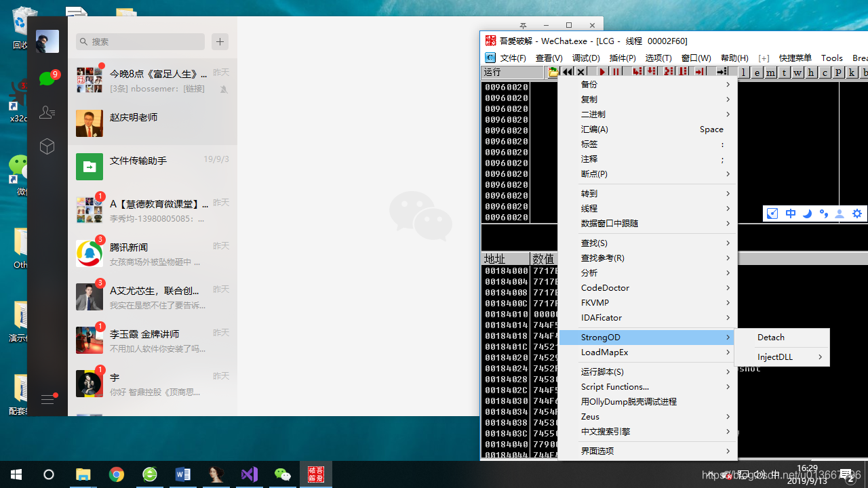Open WeChat hamburger settings menu
The width and height of the screenshot is (868, 488).
coord(47,399)
